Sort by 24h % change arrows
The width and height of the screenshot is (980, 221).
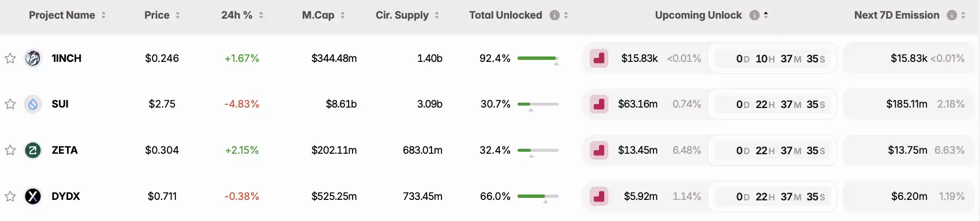point(261,15)
